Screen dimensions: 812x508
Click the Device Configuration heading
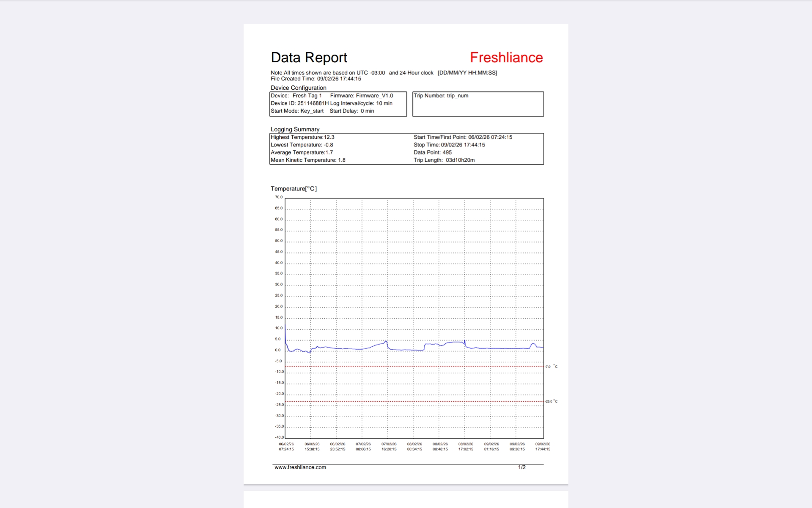click(298, 88)
